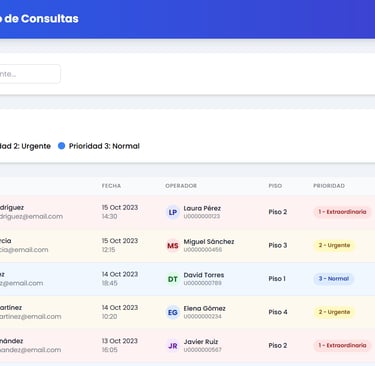
Task: Click the 3 - Normal badge in David Torres row
Action: click(334, 279)
